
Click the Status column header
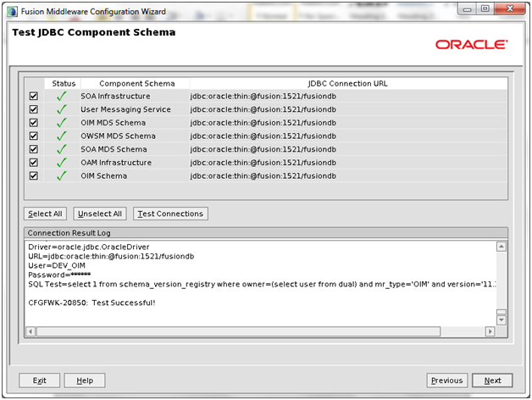click(64, 84)
